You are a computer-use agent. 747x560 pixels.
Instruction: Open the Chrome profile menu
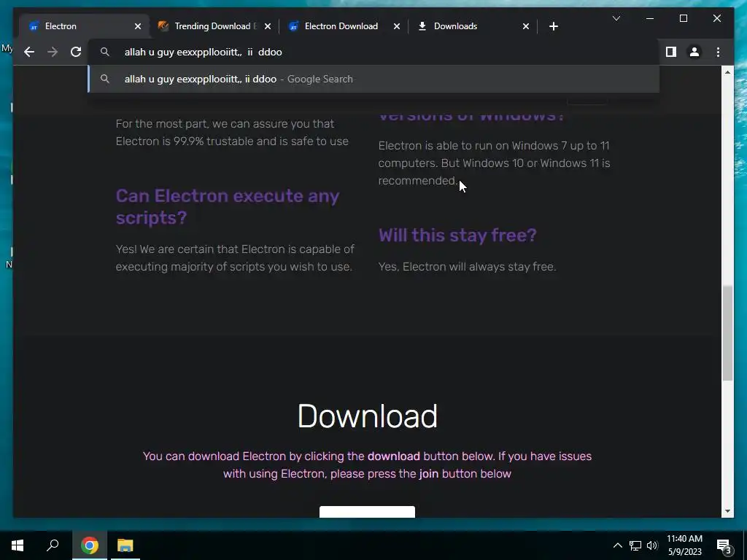(x=694, y=52)
